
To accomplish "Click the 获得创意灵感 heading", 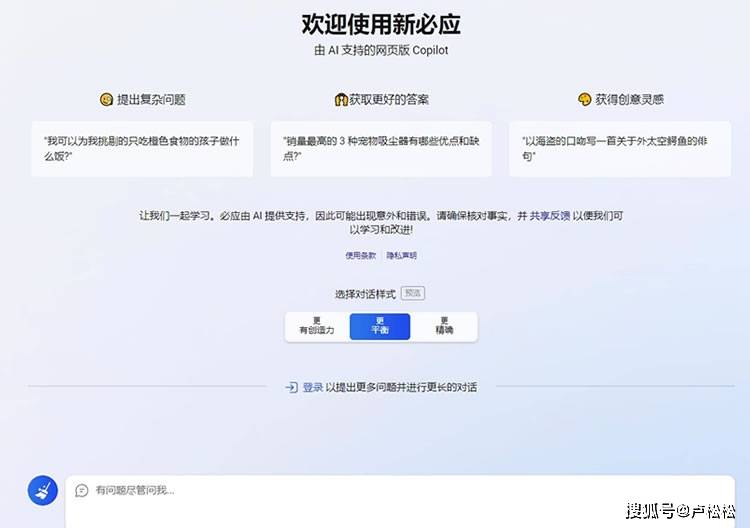I will click(x=629, y=99).
